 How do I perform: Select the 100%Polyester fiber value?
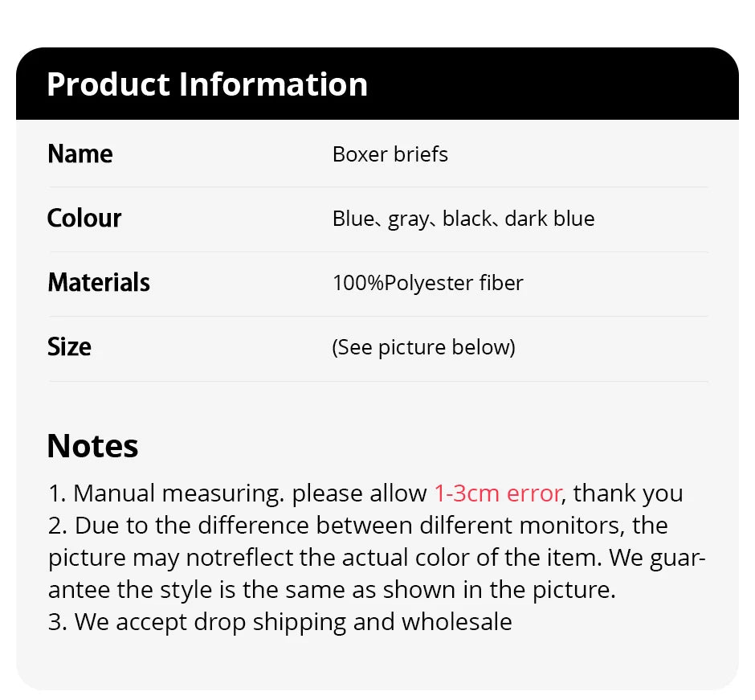point(427,283)
